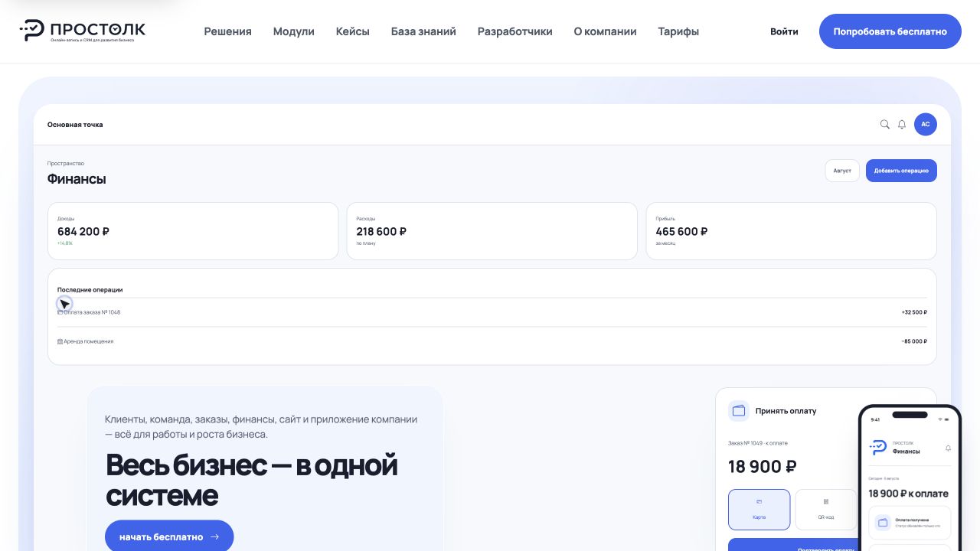
Task: Open the AC user avatar menu
Action: tap(926, 124)
